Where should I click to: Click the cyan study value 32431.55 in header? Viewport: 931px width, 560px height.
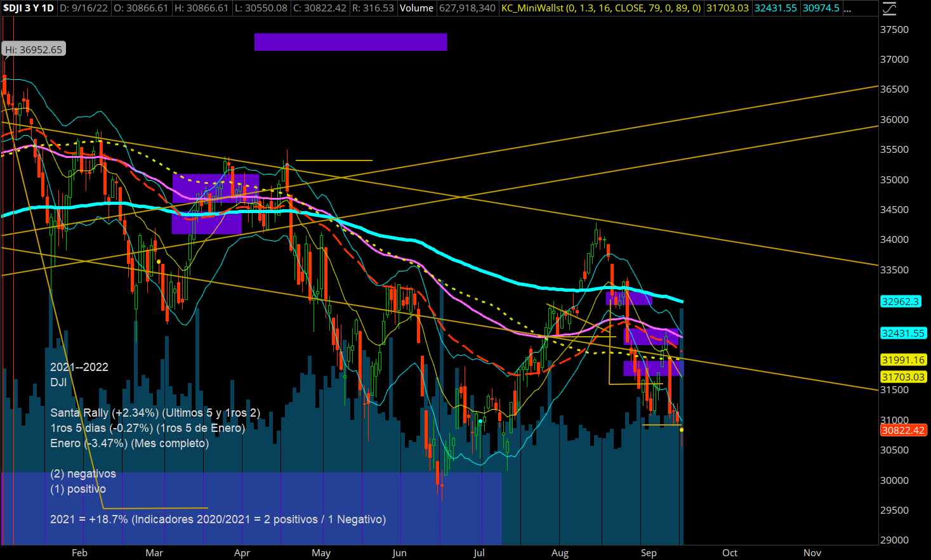tap(775, 8)
